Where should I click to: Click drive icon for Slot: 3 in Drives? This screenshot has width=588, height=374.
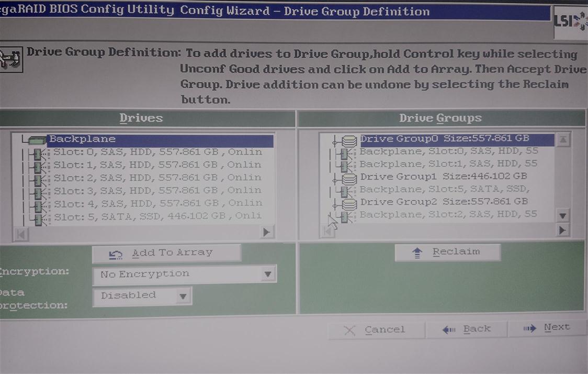[40, 193]
